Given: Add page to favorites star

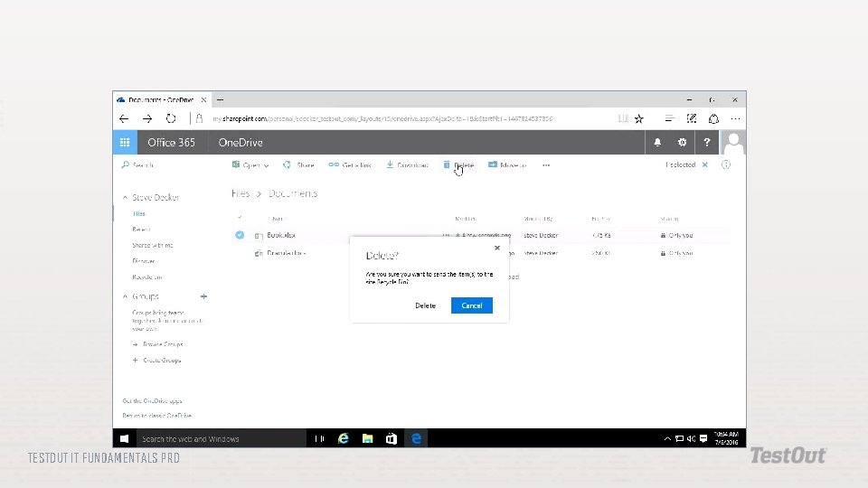Looking at the screenshot, I should click(x=639, y=118).
